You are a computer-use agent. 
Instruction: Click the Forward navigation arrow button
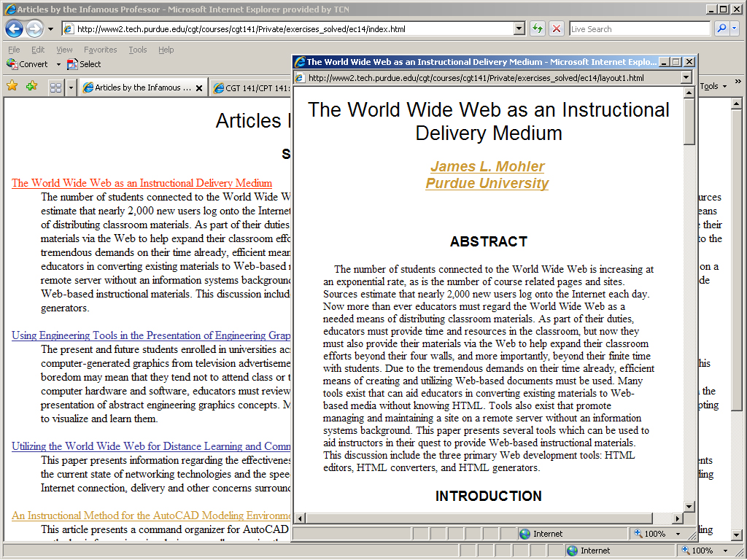pos(34,29)
